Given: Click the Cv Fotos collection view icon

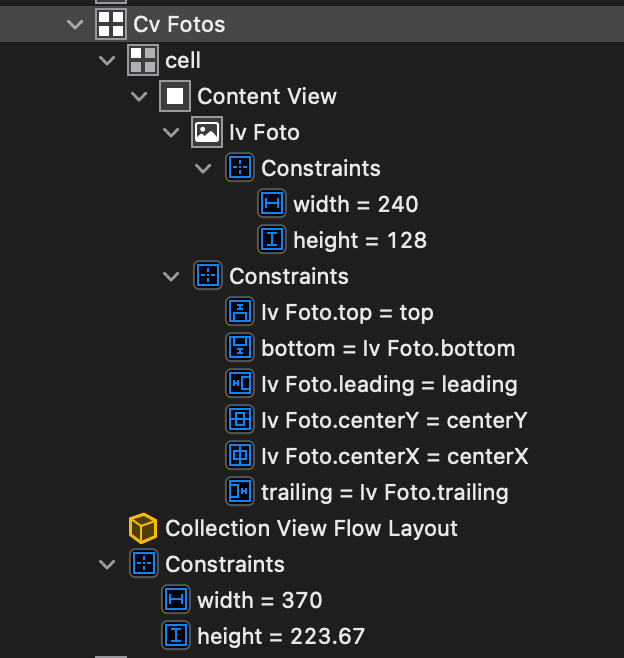Looking at the screenshot, I should [111, 24].
